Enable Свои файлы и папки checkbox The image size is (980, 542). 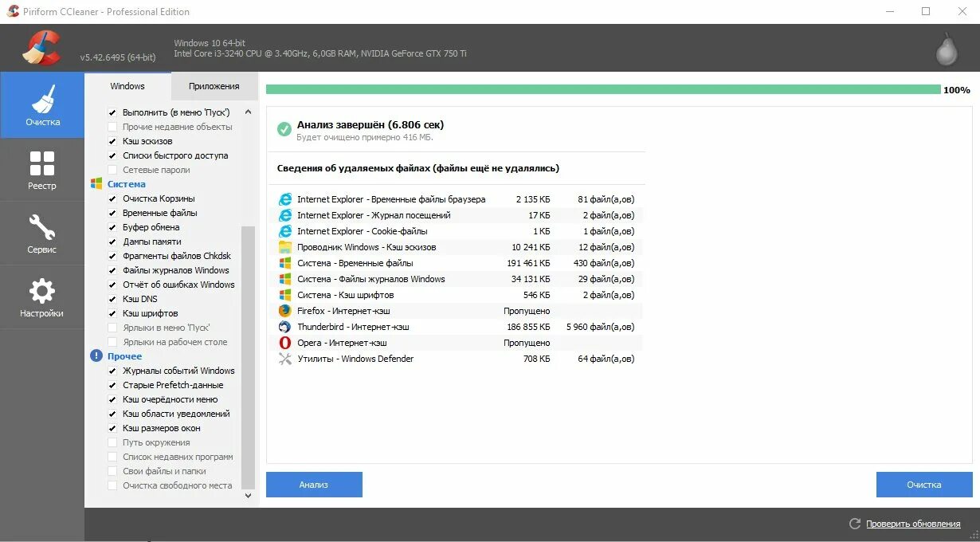pyautogui.click(x=112, y=471)
